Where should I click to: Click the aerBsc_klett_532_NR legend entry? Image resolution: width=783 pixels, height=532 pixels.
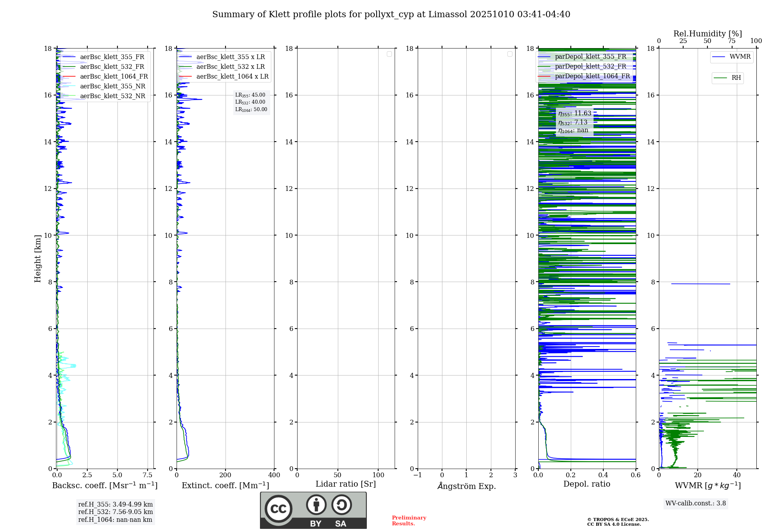click(112, 96)
